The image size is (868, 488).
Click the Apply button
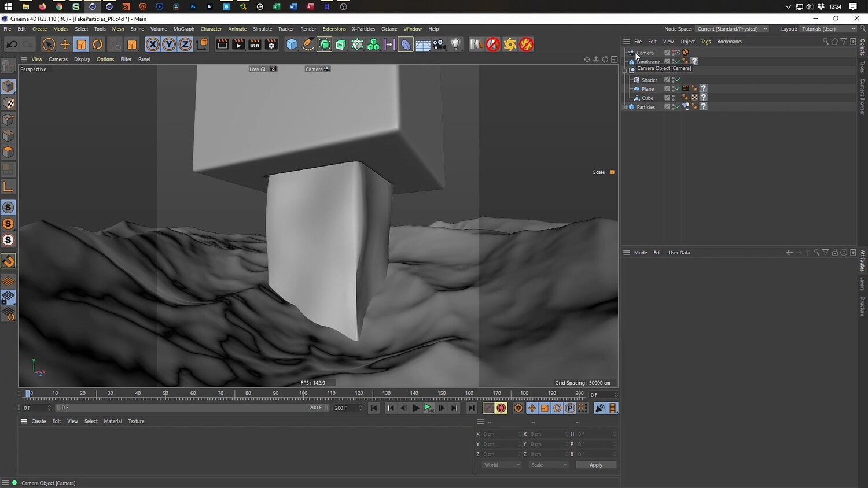pyautogui.click(x=595, y=465)
